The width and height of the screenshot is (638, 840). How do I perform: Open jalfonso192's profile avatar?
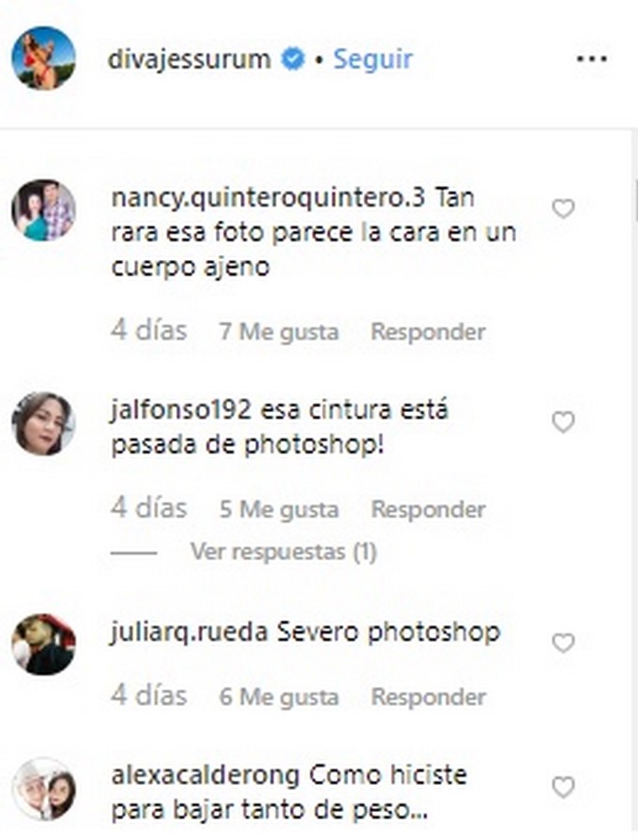click(x=43, y=423)
